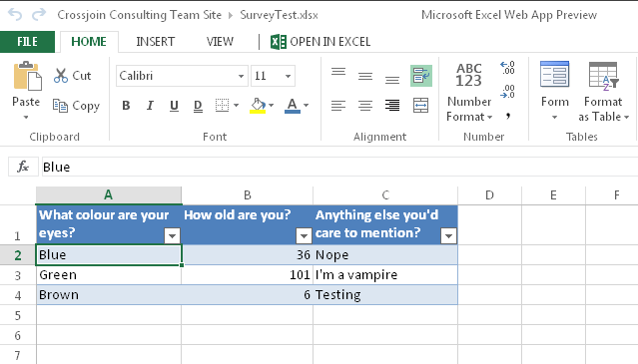Screen dimensions: 638x364
Task: Select the cell "I'm a vampire"
Action: pos(385,275)
